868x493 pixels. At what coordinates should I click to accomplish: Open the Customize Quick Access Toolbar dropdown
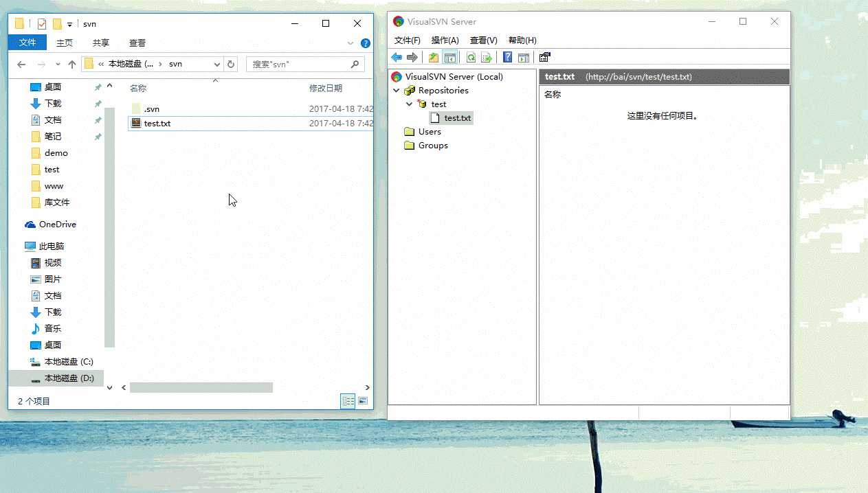point(70,25)
